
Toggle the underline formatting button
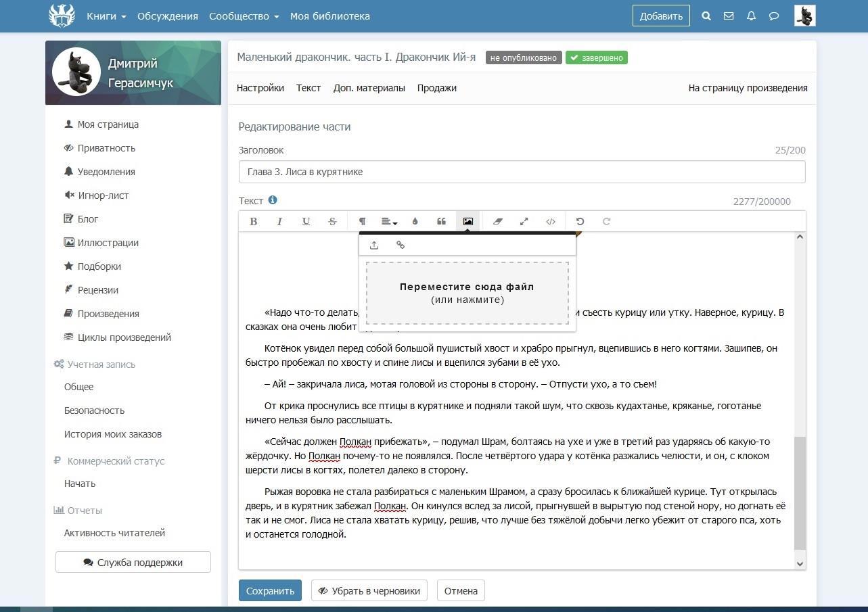(x=306, y=221)
